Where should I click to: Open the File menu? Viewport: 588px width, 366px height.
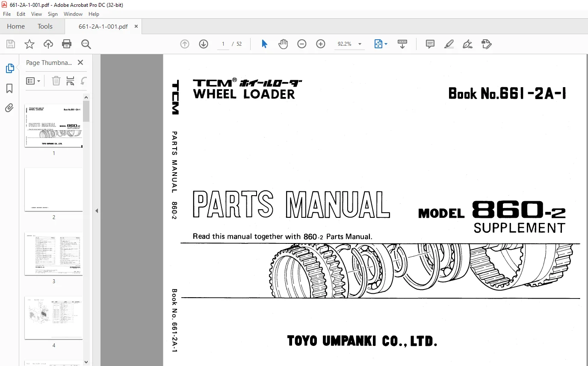(x=7, y=14)
